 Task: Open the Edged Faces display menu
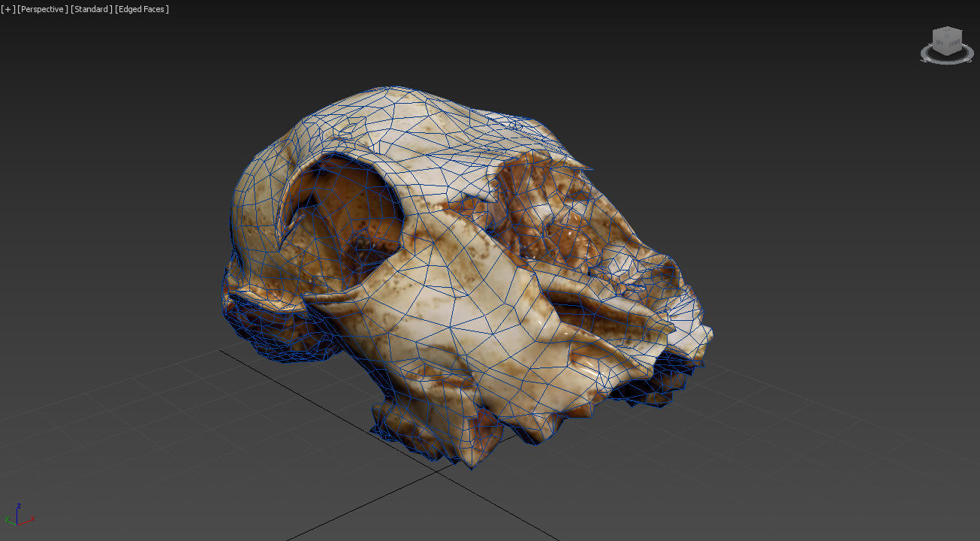coord(142,9)
